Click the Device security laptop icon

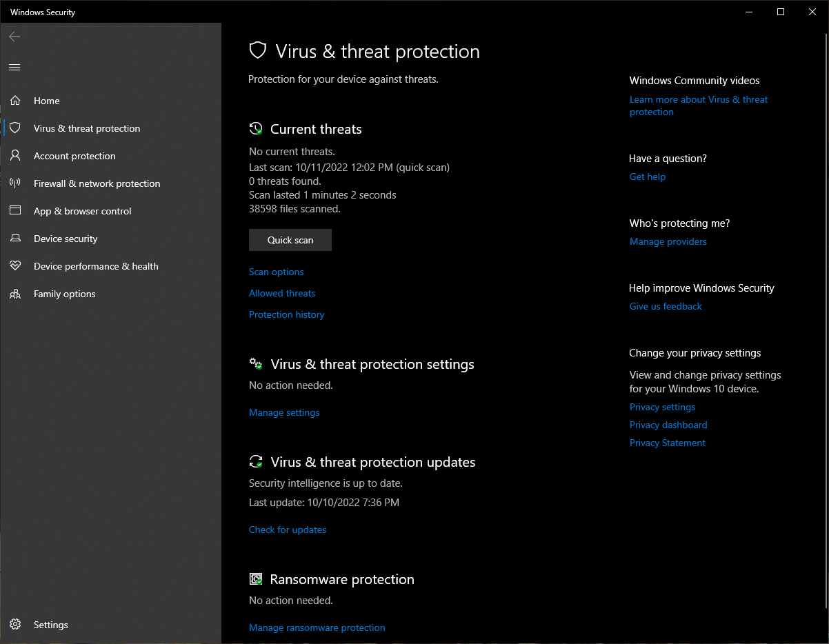(x=15, y=239)
